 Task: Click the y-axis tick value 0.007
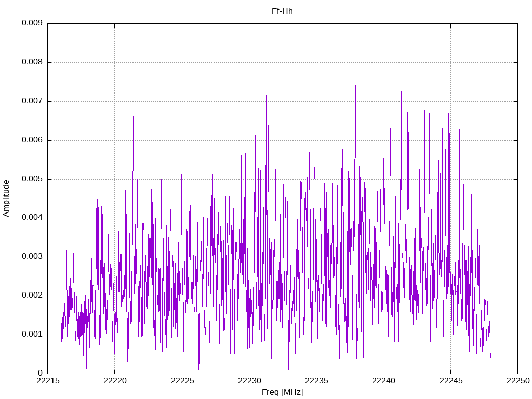[x=32, y=101]
